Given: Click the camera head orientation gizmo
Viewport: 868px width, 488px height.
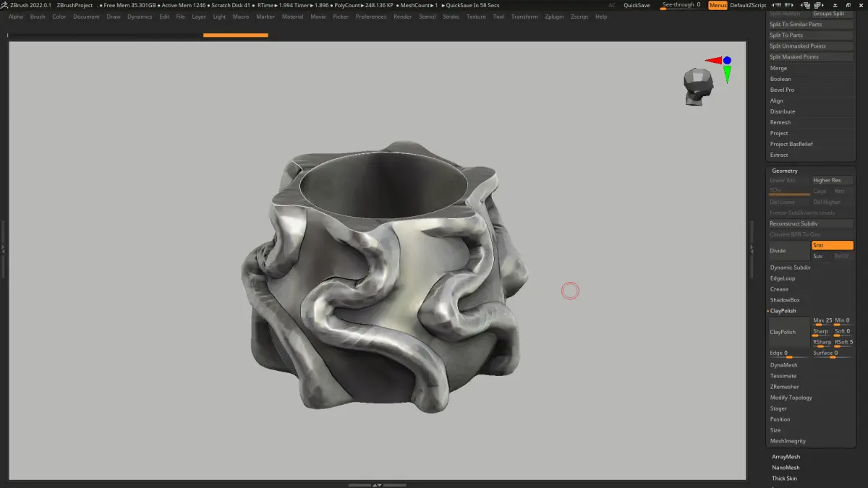Looking at the screenshot, I should pyautogui.click(x=697, y=87).
